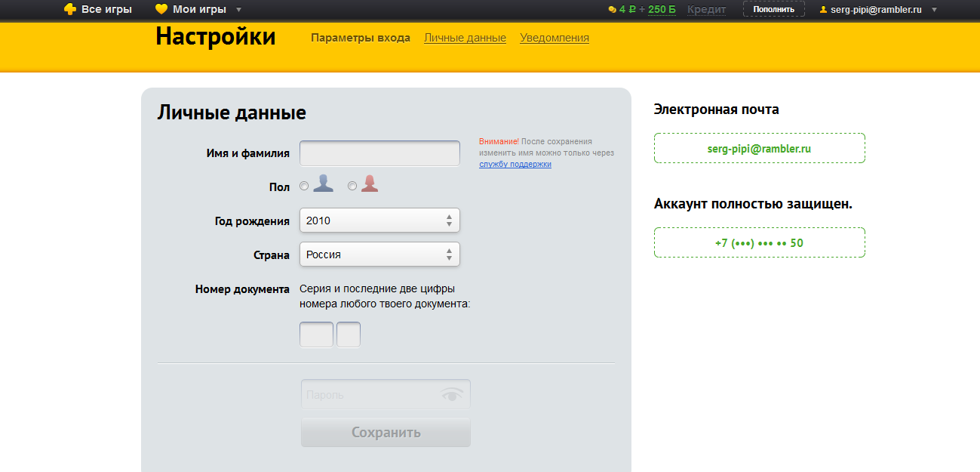Click the male avatar icon
The image size is (980, 472).
[x=324, y=184]
